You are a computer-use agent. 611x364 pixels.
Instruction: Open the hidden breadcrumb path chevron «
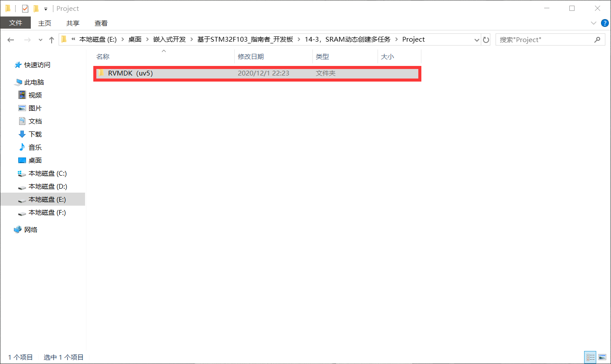click(x=73, y=39)
